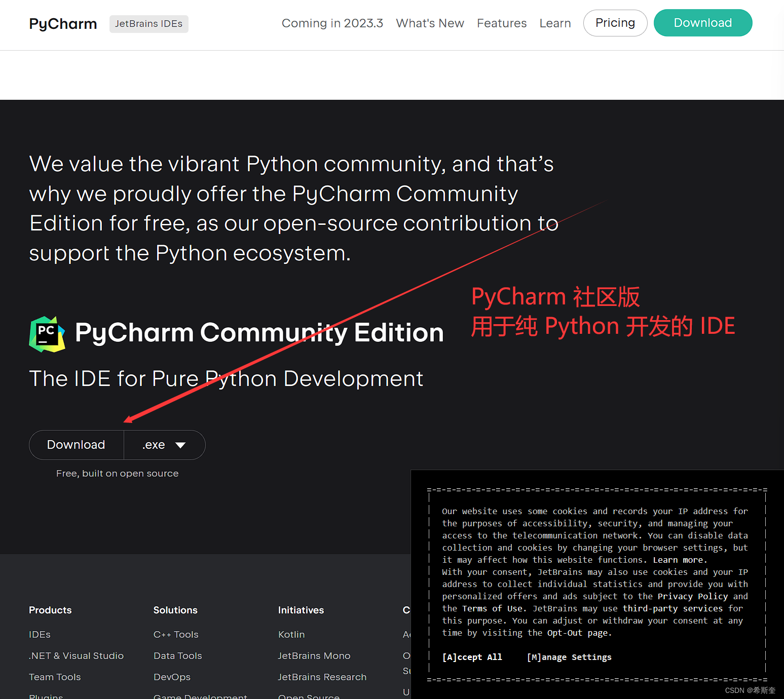This screenshot has height=699, width=784.
Task: Click [A]ccept All cookies
Action: (x=472, y=657)
